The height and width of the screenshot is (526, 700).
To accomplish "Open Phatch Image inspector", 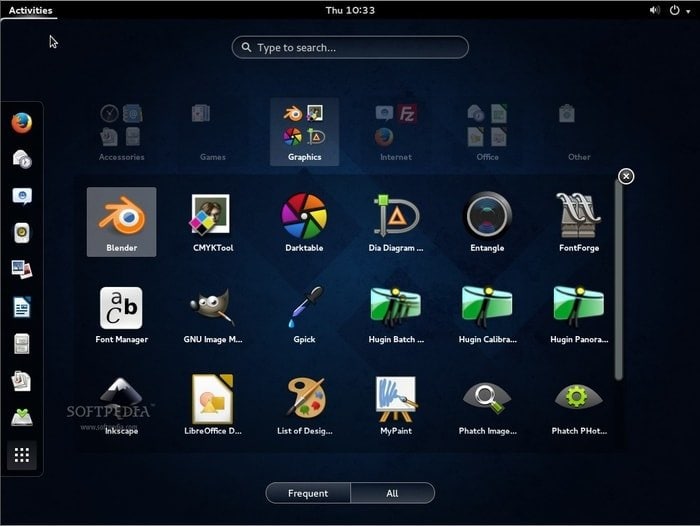I will click(x=487, y=405).
